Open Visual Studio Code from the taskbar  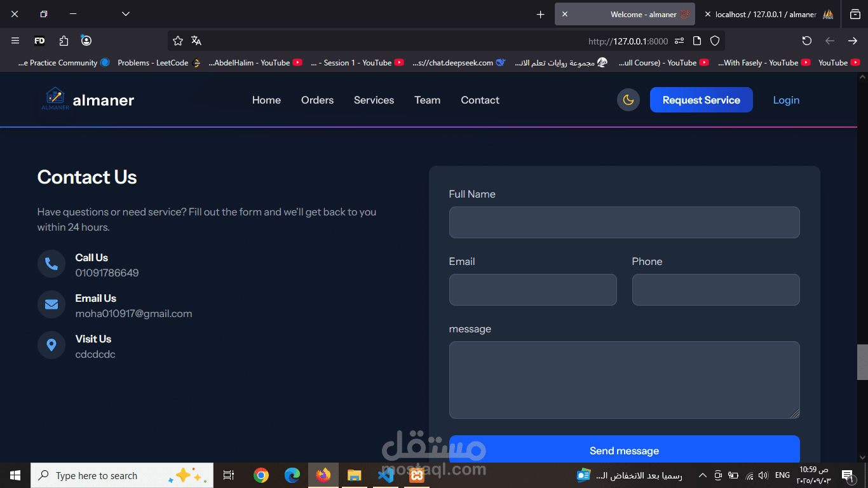click(x=386, y=475)
